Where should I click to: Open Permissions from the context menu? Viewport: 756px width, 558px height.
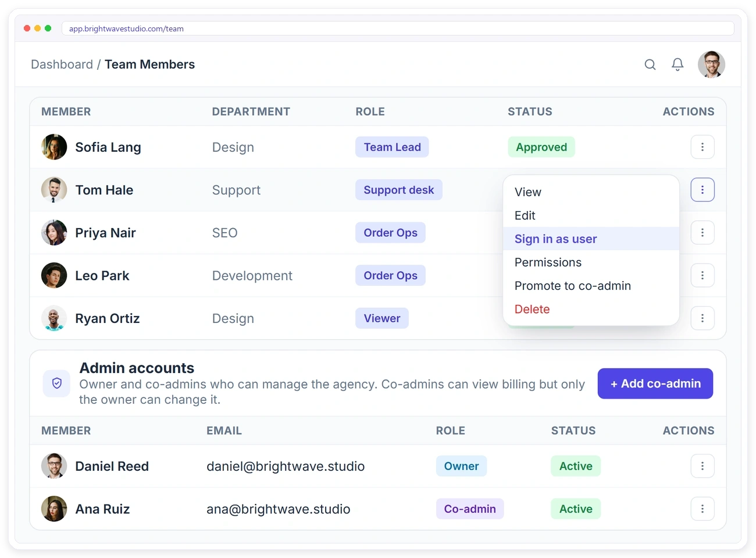pos(591,262)
